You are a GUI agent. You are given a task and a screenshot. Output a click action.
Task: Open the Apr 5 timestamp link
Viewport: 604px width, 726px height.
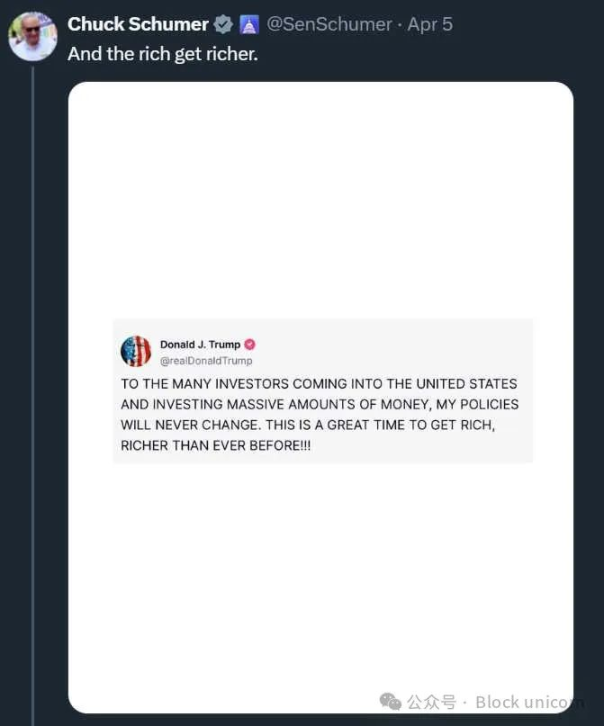point(430,24)
